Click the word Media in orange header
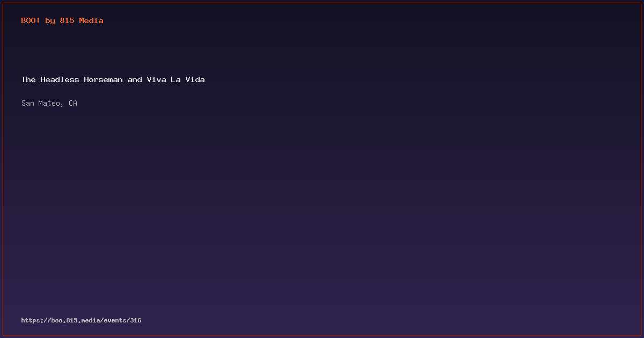The width and height of the screenshot is (644, 338). 91,20
